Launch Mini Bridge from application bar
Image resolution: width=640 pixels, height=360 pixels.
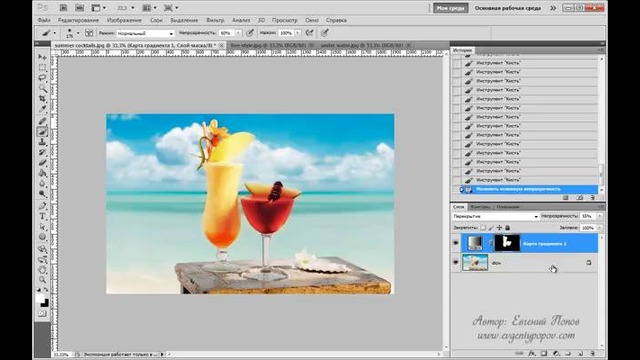[80, 8]
